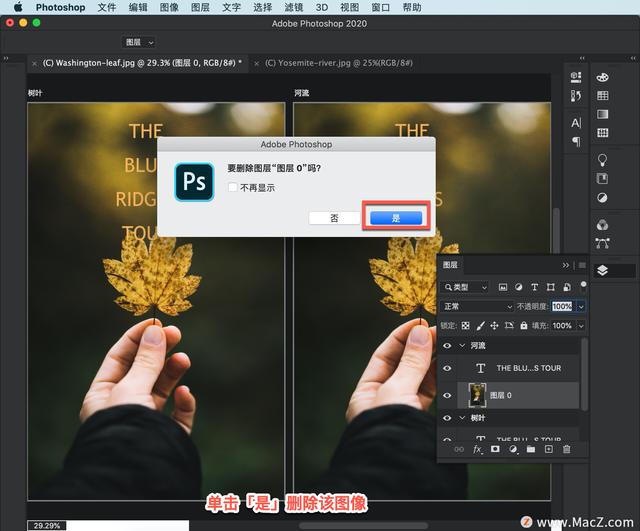Viewport: 640px width, 531px height.
Task: Open the History panel icon
Action: coord(576,96)
